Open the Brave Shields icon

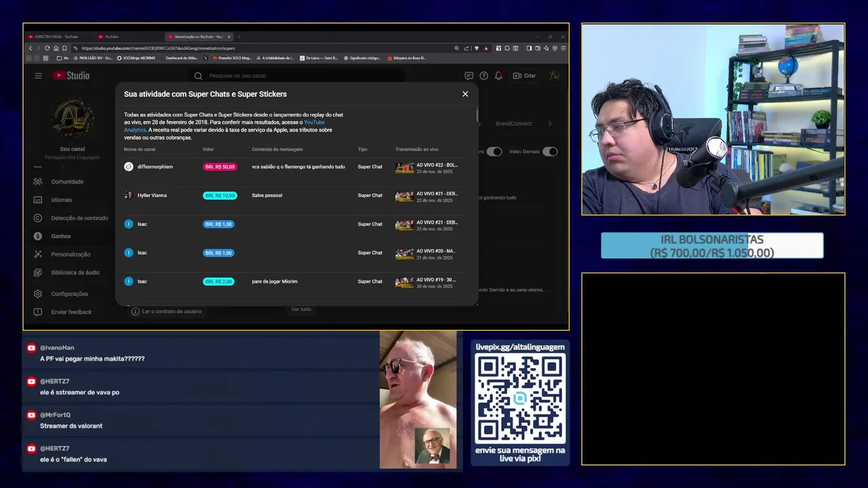click(x=477, y=48)
